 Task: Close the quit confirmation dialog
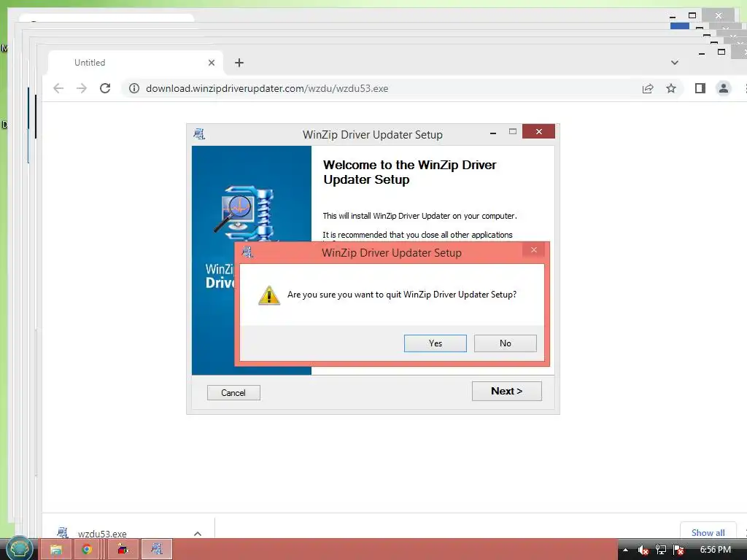(x=533, y=250)
